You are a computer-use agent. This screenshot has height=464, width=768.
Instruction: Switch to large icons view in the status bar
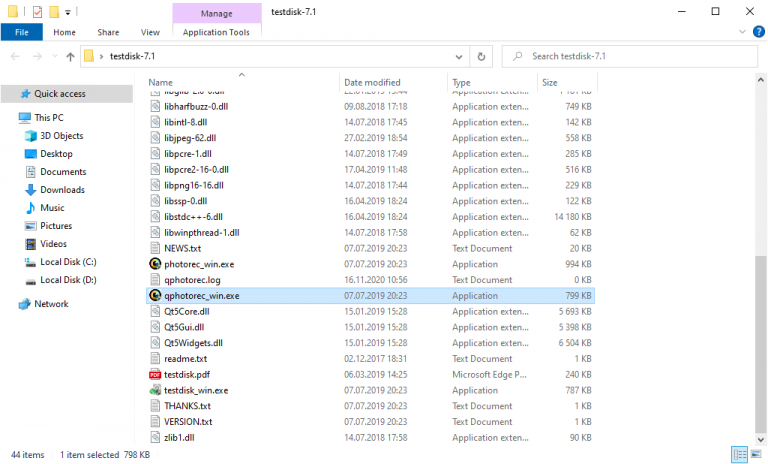click(754, 455)
